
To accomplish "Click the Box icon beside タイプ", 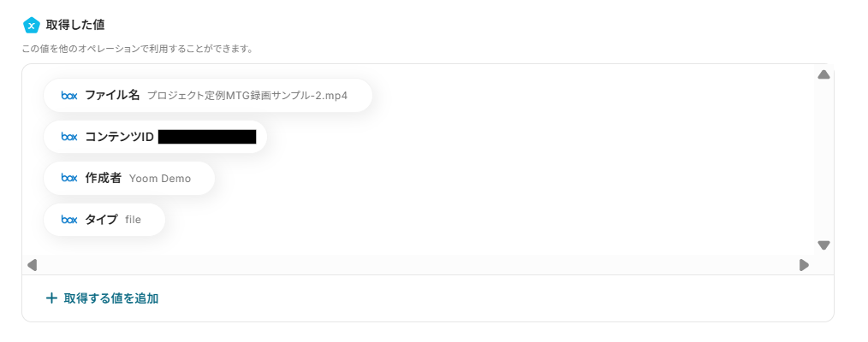I will click(x=69, y=220).
